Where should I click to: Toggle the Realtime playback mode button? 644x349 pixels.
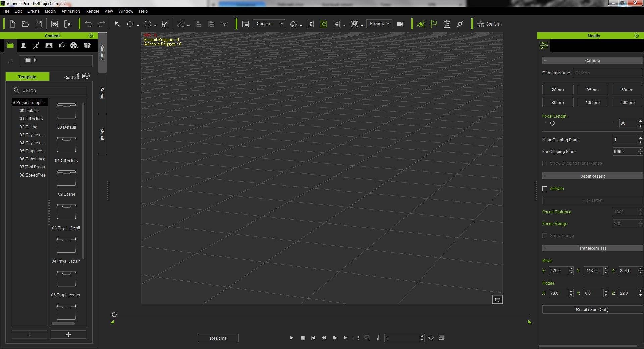coord(218,338)
